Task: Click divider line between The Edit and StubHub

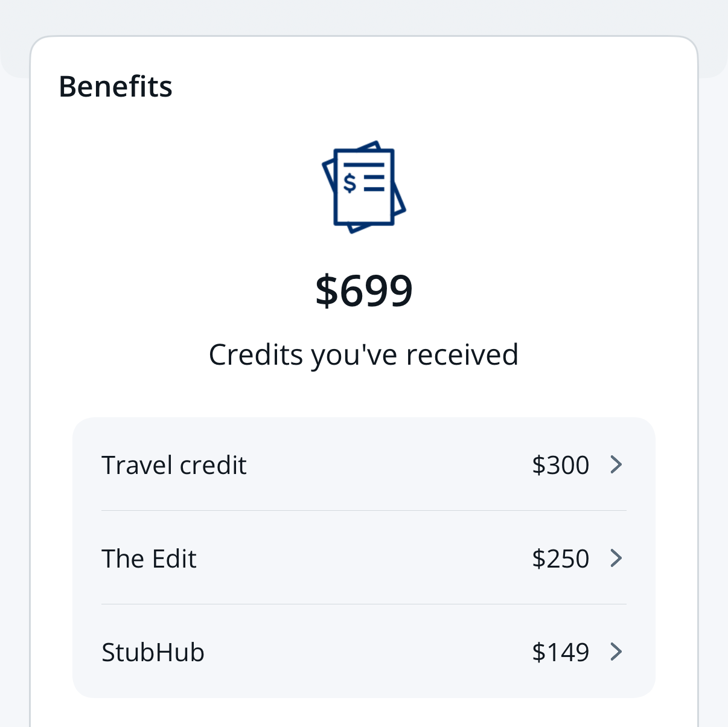Action: coord(363,604)
